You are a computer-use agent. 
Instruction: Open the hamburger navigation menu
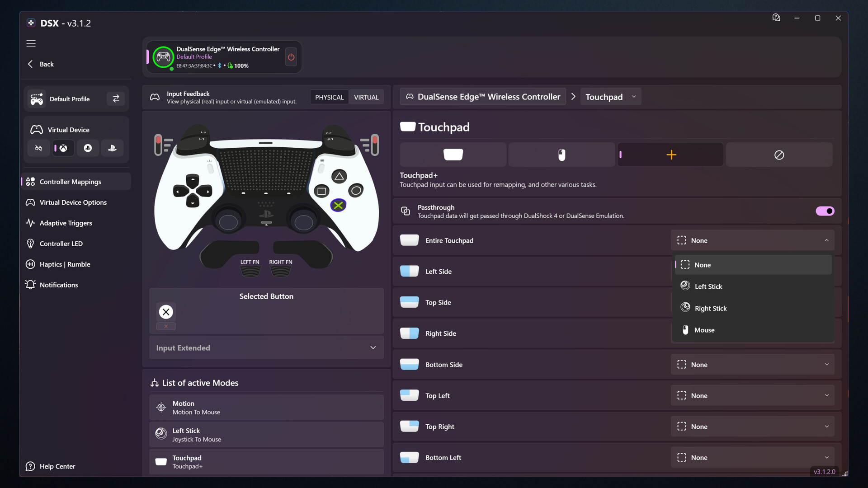click(31, 43)
